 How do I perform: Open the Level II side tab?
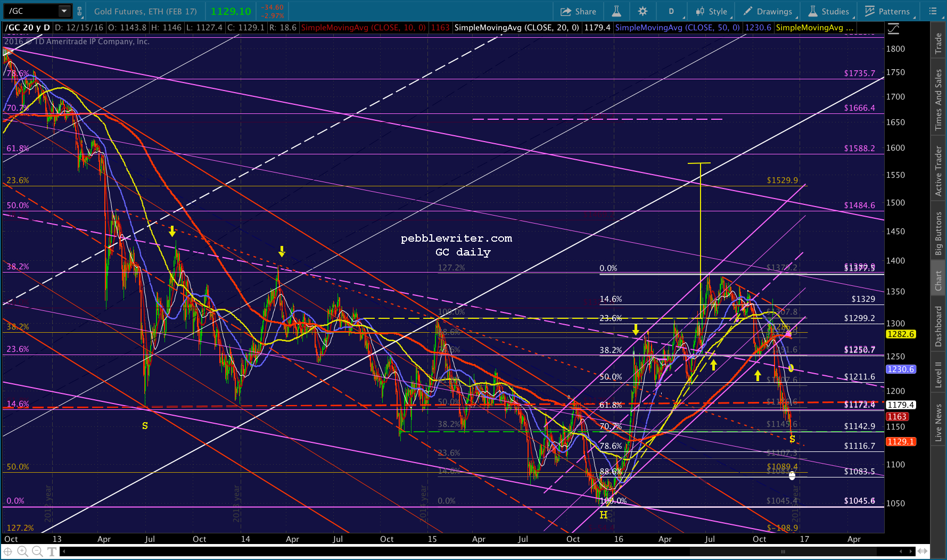tap(938, 375)
